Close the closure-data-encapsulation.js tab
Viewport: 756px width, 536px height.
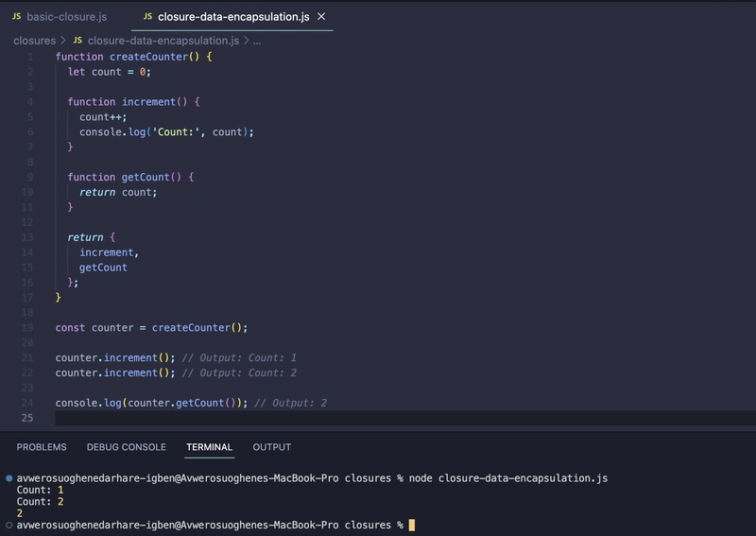point(322,17)
